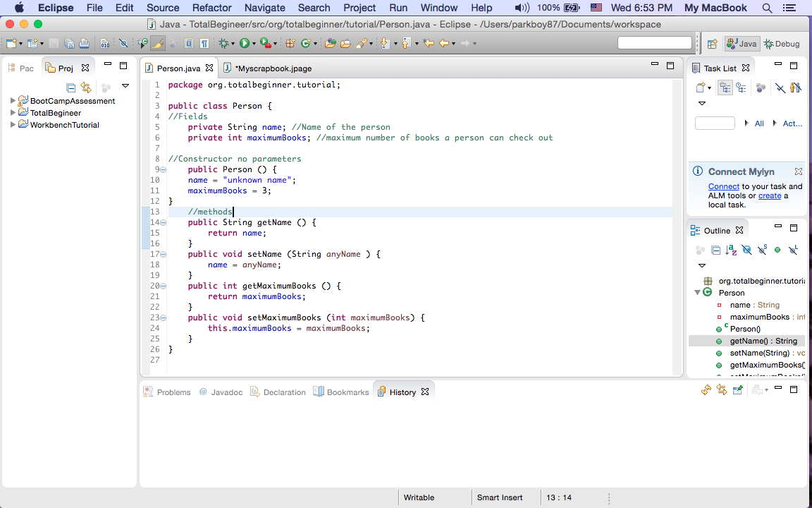Click the green bug Debug icon
Viewport: 812px width, 508px height.
223,44
